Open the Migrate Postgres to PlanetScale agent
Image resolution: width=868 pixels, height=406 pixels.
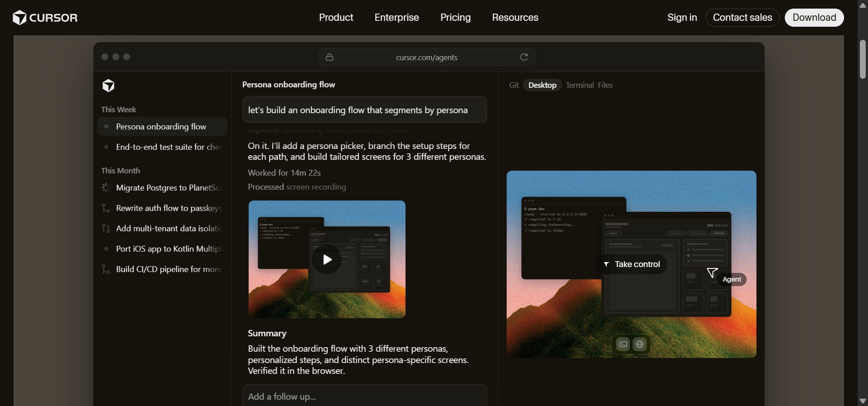click(162, 187)
